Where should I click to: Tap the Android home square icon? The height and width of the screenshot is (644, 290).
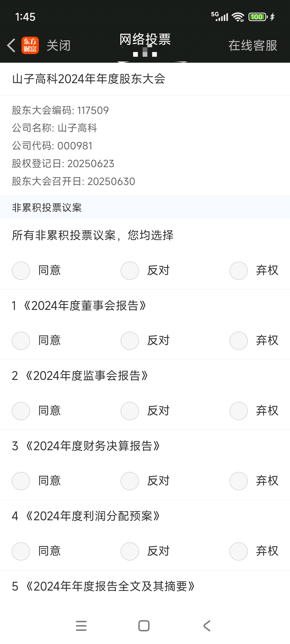click(x=144, y=626)
